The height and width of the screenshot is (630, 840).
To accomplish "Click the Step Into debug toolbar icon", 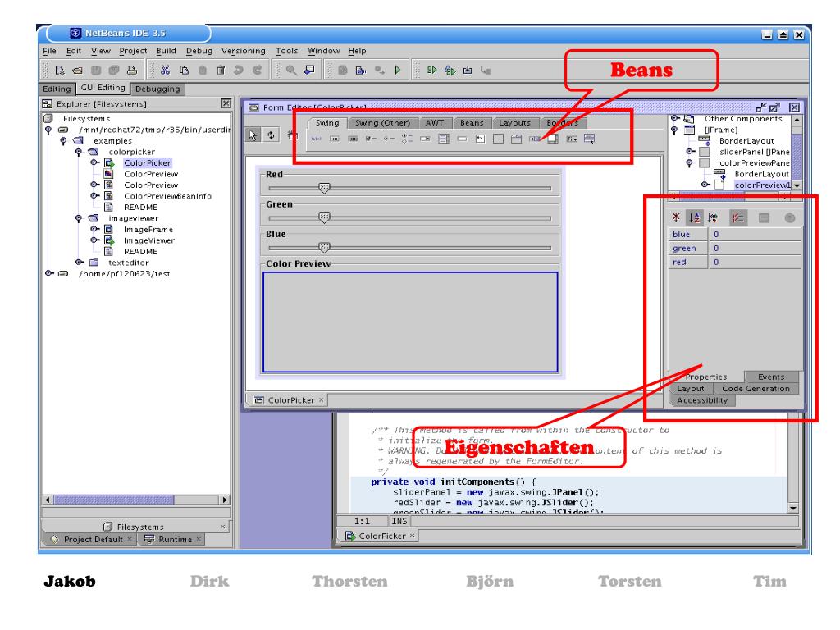I will coord(468,71).
